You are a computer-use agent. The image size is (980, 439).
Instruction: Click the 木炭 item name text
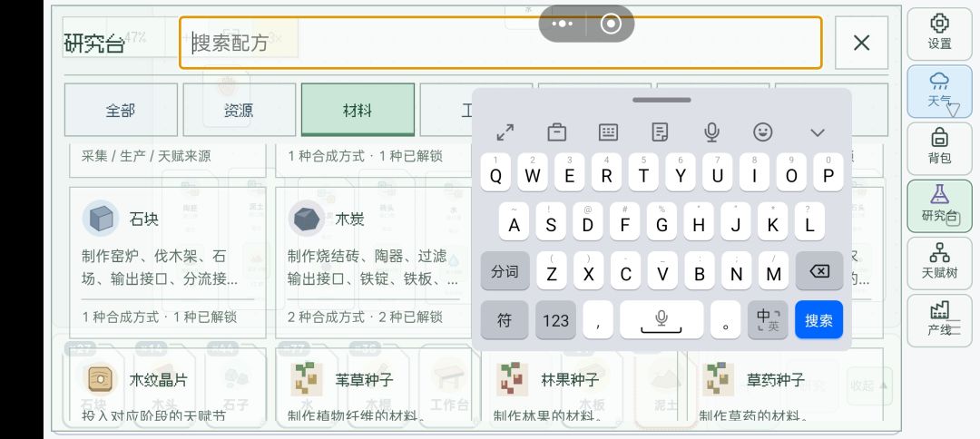pos(349,219)
